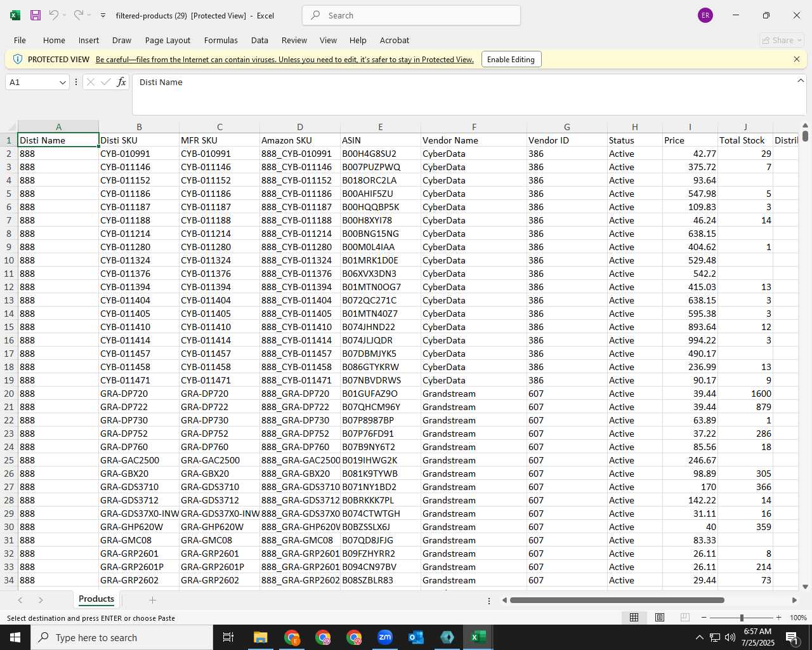Click the Products sheet tab
This screenshot has height=650, width=812.
tap(96, 599)
